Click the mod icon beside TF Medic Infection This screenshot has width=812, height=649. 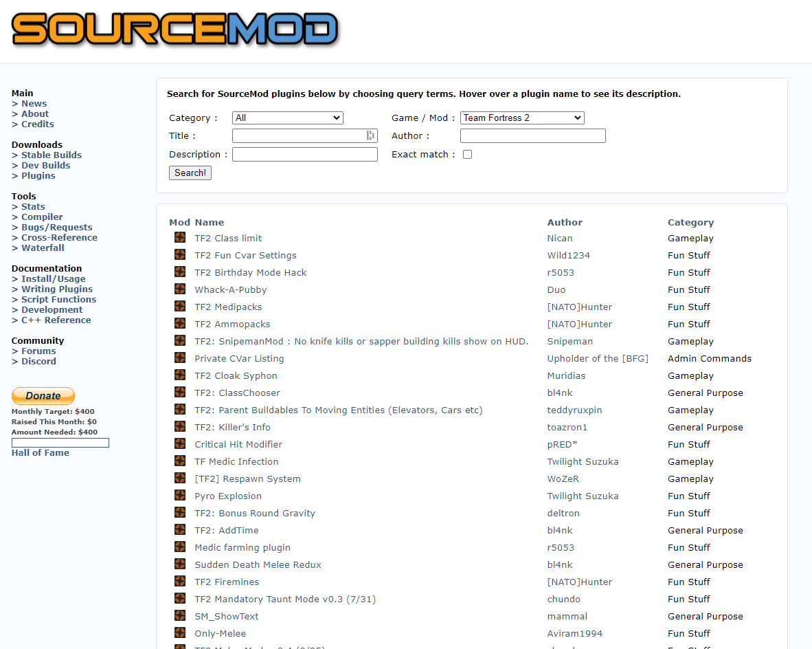tap(180, 461)
